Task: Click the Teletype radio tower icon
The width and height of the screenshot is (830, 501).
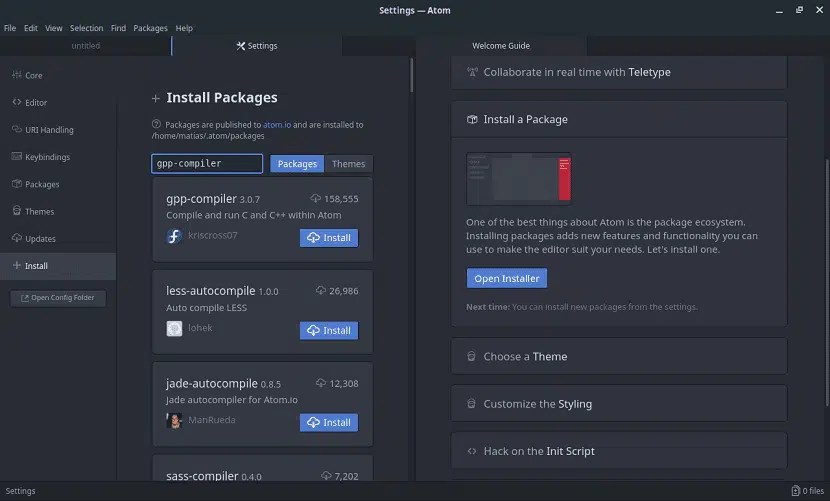Action: [x=472, y=72]
